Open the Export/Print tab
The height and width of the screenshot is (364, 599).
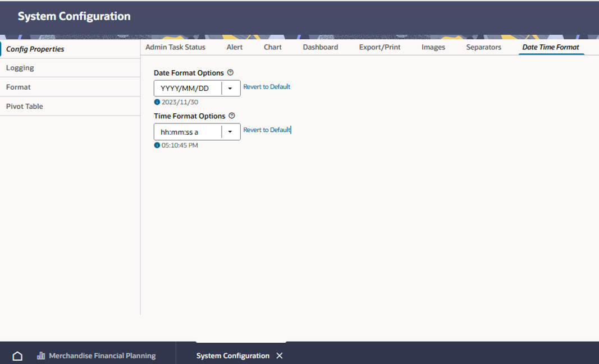coord(379,47)
